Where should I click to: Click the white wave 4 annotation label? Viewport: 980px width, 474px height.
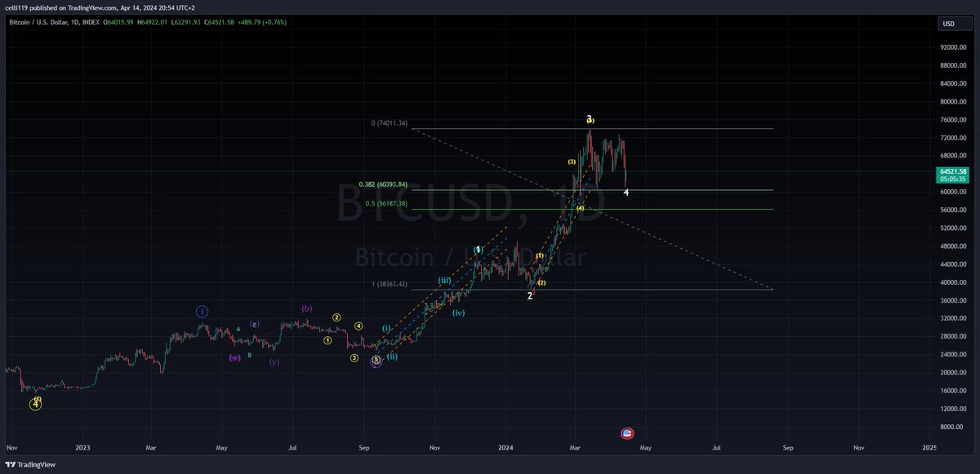click(x=626, y=192)
